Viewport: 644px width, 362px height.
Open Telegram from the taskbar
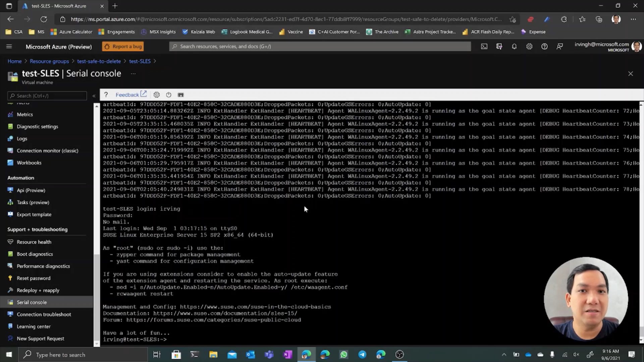[x=362, y=355]
